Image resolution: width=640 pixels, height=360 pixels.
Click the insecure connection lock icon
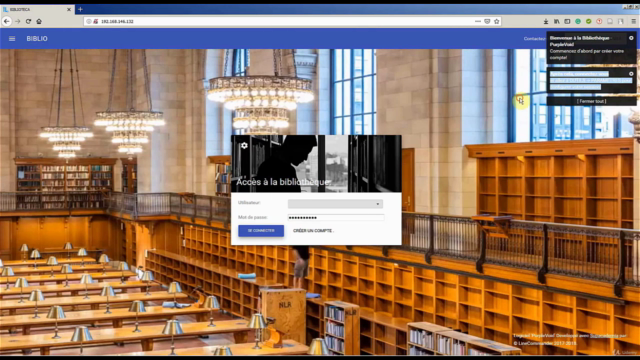pyautogui.click(x=96, y=21)
